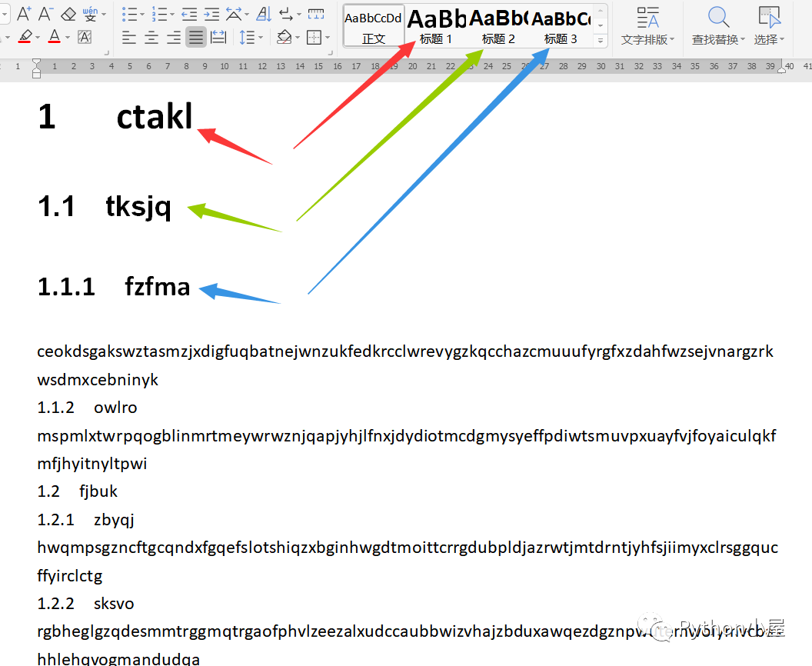Expand the highlight color dropdown arrow

[x=38, y=37]
